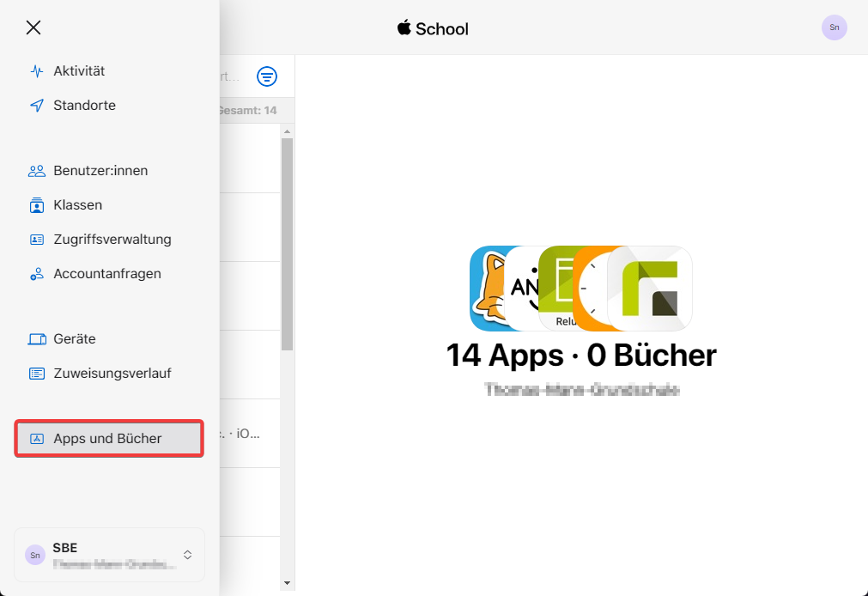Image resolution: width=868 pixels, height=596 pixels.
Task: Click the Scratch cat app icon
Action: (x=487, y=289)
